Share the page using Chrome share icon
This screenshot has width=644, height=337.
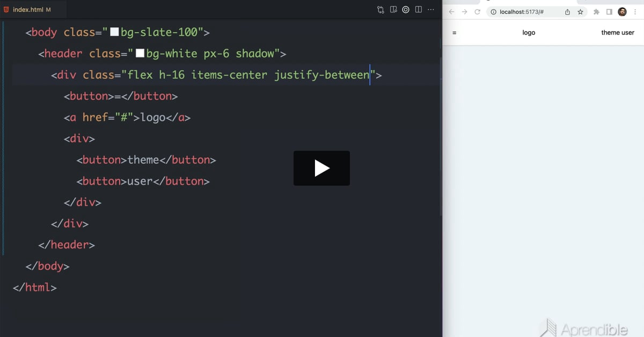(567, 12)
